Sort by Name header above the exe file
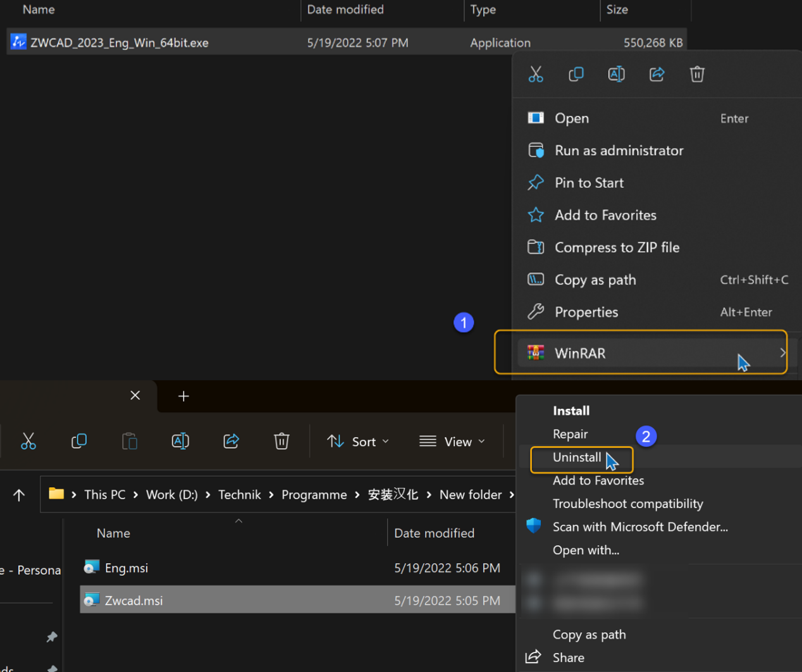This screenshot has width=802, height=672. (x=39, y=9)
